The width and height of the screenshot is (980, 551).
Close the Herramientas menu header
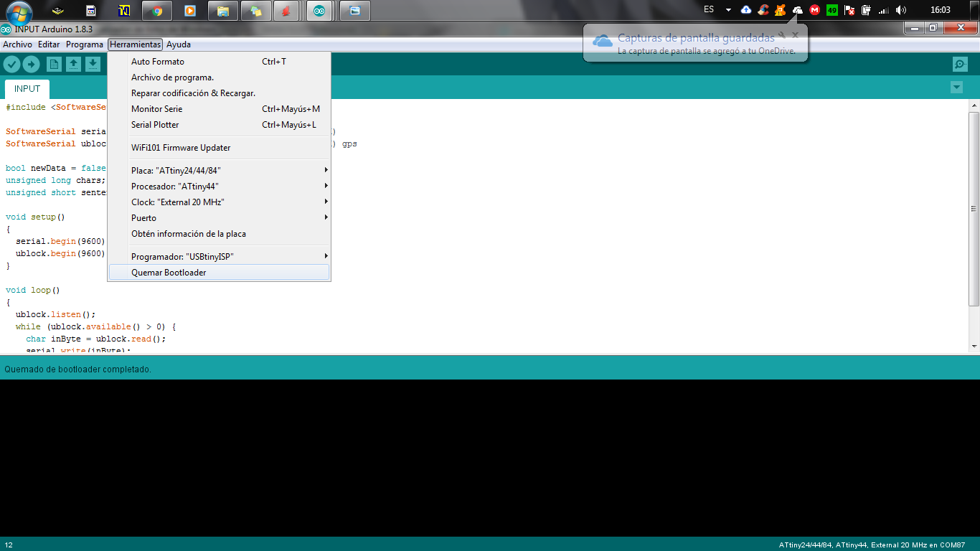tap(136, 44)
